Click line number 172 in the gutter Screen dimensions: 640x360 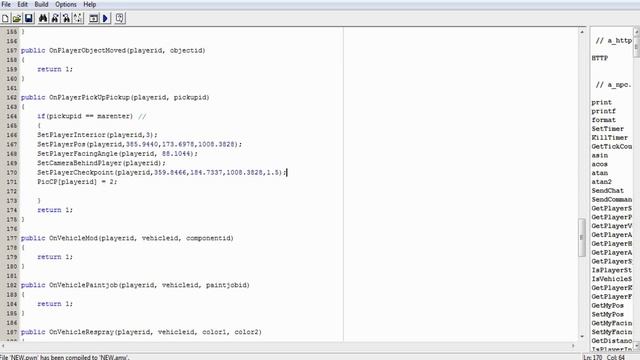click(x=11, y=191)
